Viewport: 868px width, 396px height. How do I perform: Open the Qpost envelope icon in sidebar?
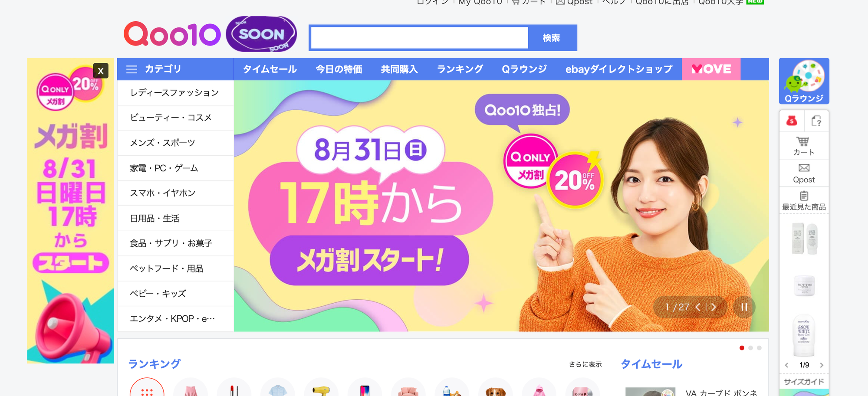(x=804, y=168)
